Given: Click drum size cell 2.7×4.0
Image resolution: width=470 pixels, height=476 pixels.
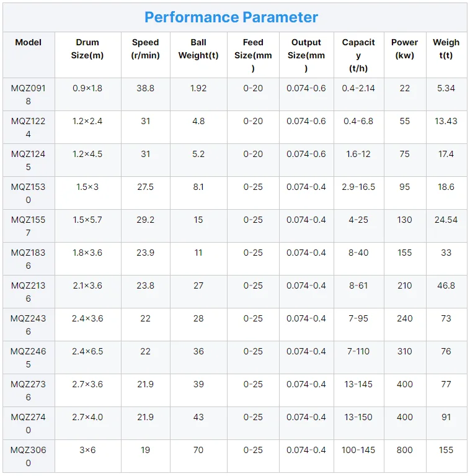Looking at the screenshot, I should point(87,417).
